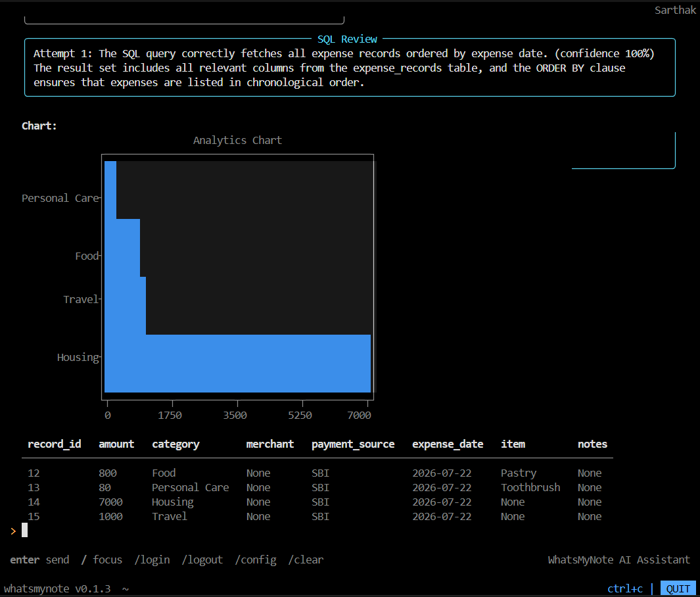Image resolution: width=700 pixels, height=597 pixels.
Task: Click the Pastry item cell
Action: (x=519, y=473)
